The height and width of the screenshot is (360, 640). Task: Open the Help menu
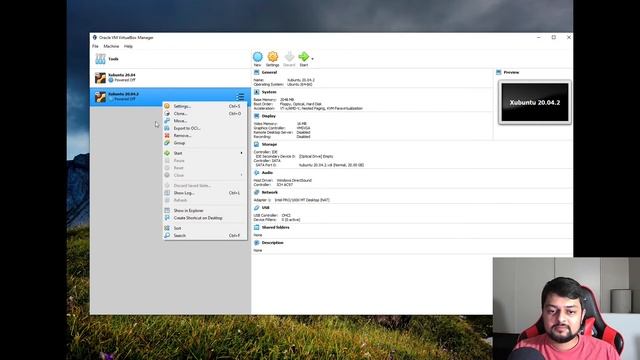point(128,47)
